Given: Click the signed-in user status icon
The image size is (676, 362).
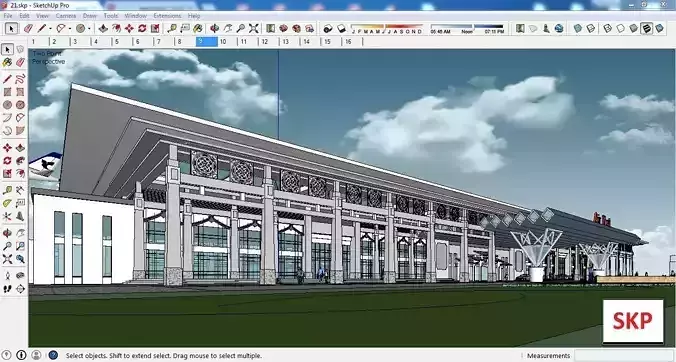Looking at the screenshot, I should [36, 355].
